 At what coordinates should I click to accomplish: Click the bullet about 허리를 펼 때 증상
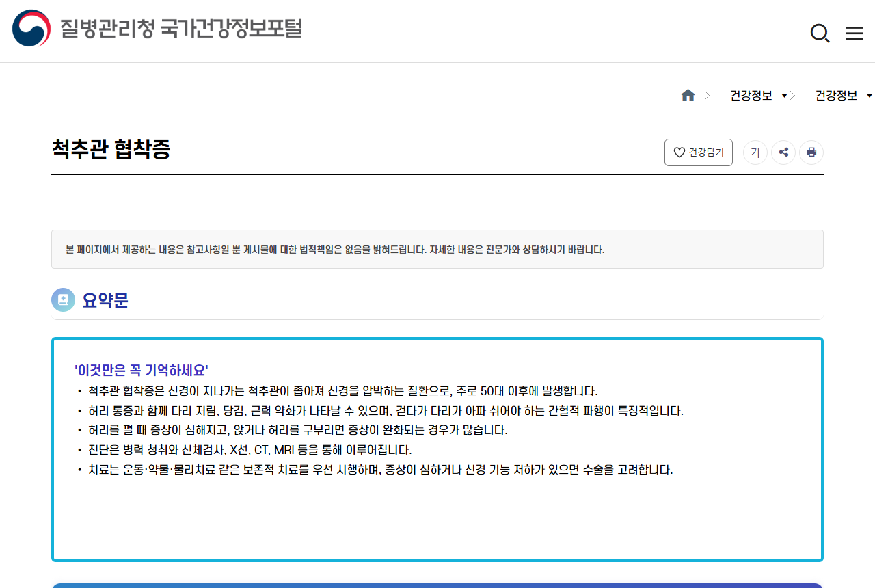click(x=298, y=431)
